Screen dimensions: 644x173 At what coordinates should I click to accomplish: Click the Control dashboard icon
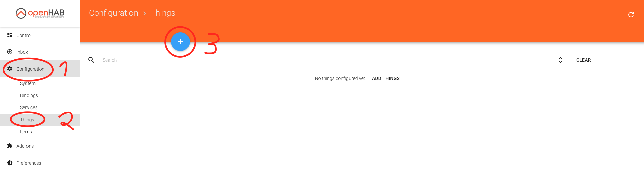[x=10, y=35]
